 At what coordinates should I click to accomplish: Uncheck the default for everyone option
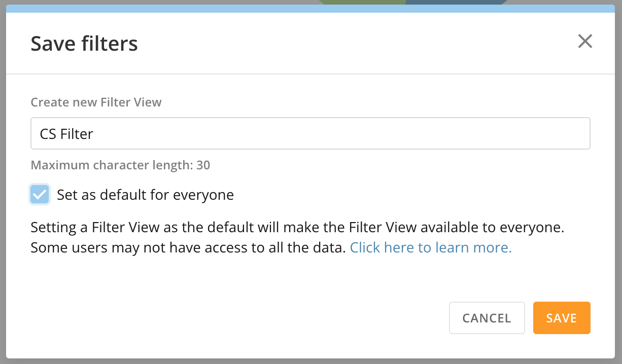pos(40,194)
